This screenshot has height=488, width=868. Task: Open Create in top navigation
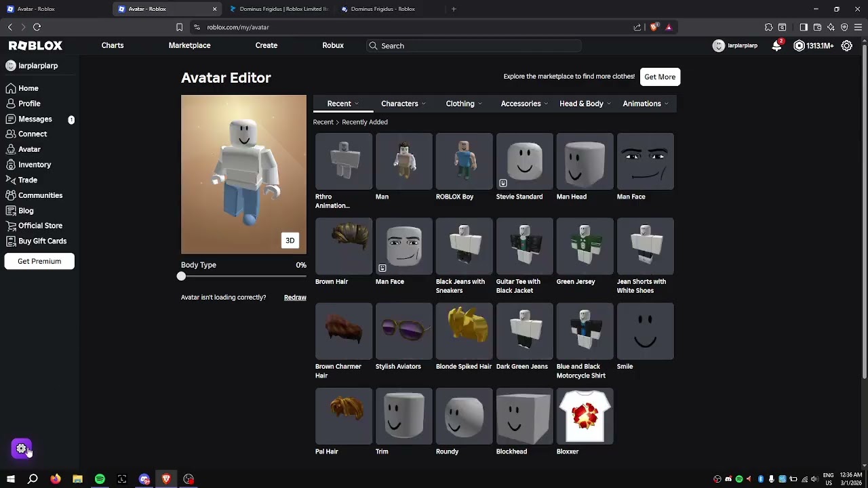[267, 45]
